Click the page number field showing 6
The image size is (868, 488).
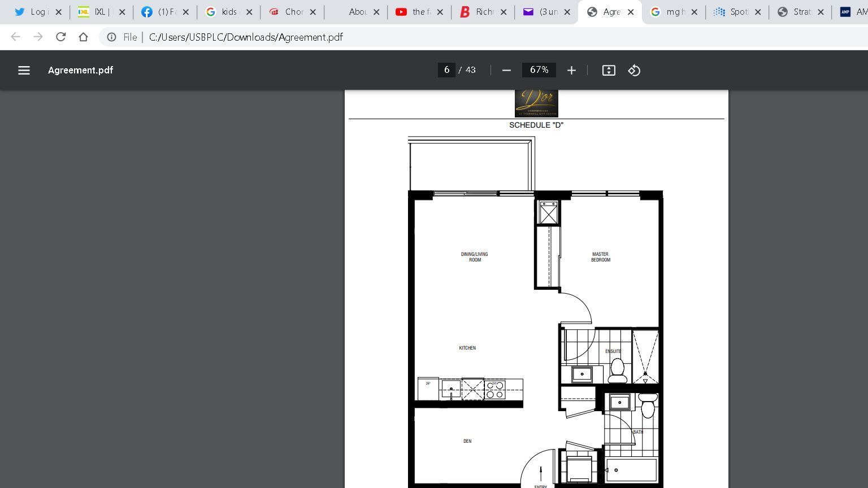tap(446, 69)
